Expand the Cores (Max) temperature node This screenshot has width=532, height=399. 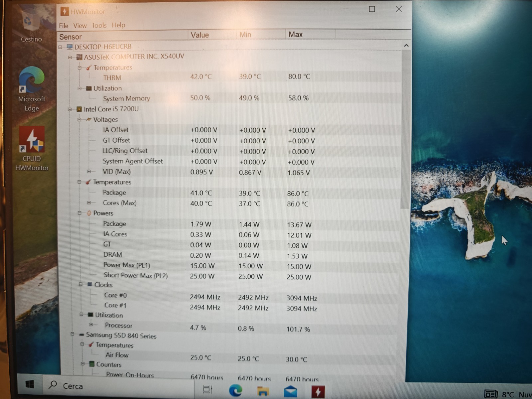coord(89,202)
